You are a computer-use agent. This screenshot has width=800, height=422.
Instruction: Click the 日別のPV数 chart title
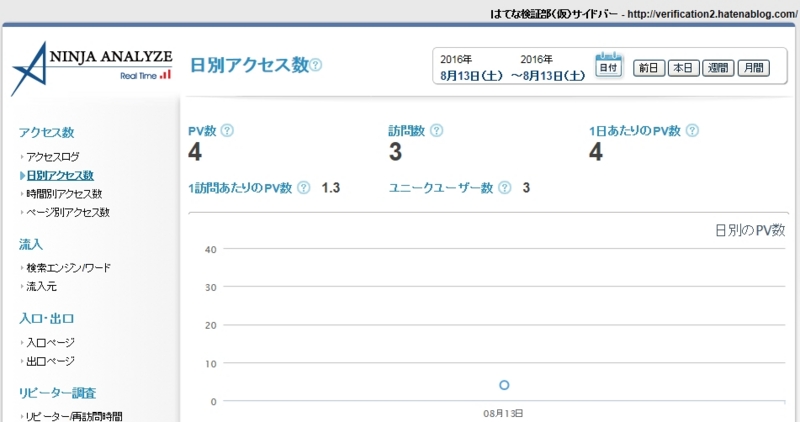749,230
